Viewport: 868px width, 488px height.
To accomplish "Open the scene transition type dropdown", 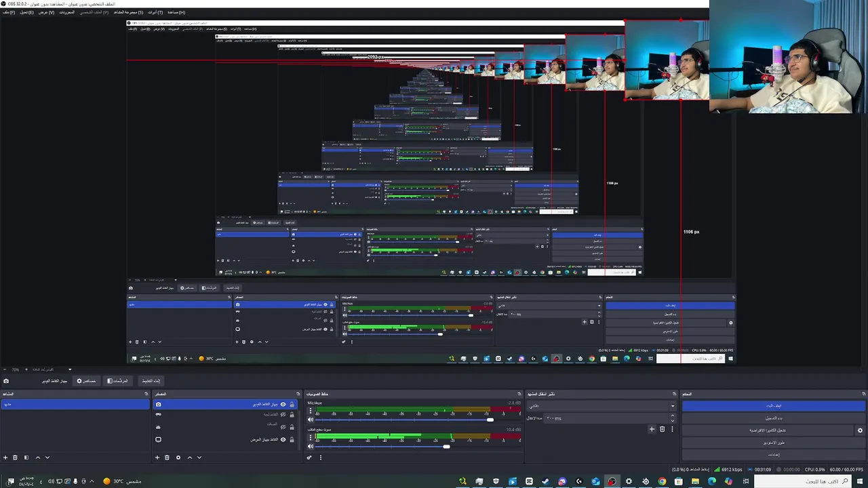I will coord(601,406).
